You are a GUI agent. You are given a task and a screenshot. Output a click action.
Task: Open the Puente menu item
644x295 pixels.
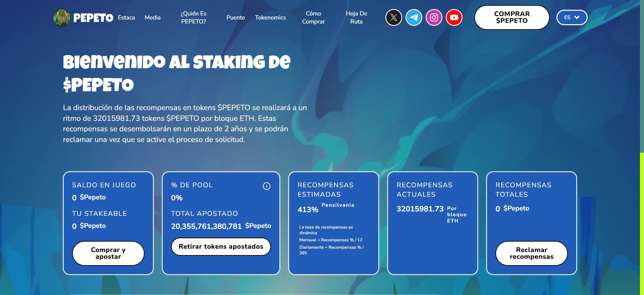(236, 17)
